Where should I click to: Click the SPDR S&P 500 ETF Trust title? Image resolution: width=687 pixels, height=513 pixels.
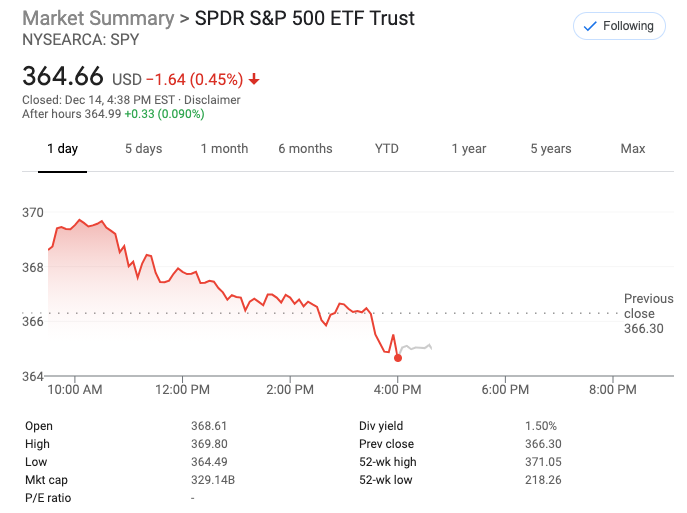click(305, 20)
